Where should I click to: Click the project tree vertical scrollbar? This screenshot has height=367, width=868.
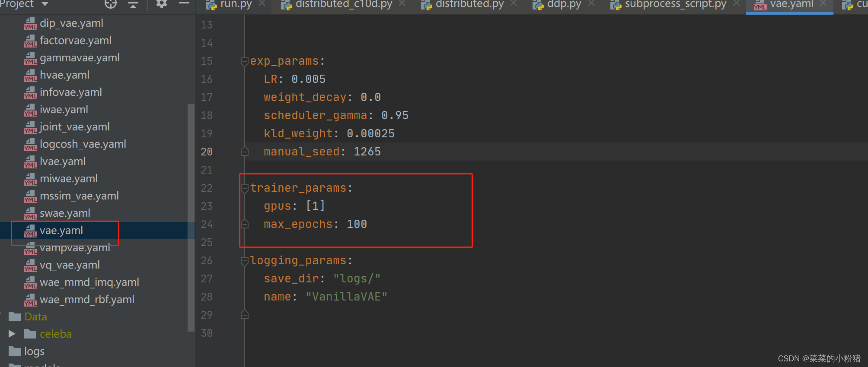click(x=191, y=218)
